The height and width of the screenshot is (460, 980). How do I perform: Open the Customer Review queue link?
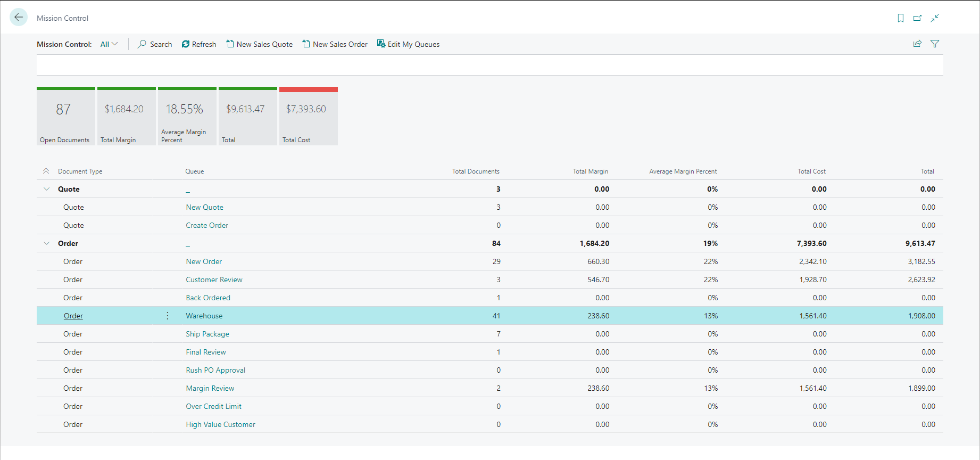click(x=214, y=280)
